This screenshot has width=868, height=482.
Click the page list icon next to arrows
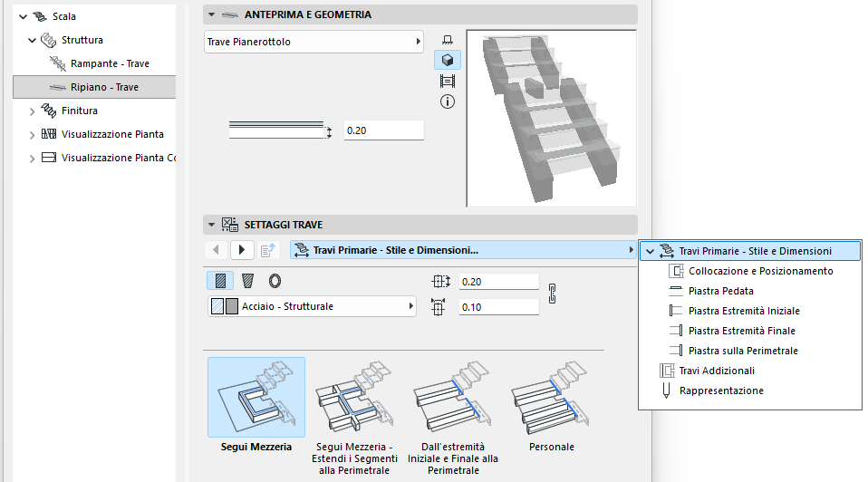268,250
